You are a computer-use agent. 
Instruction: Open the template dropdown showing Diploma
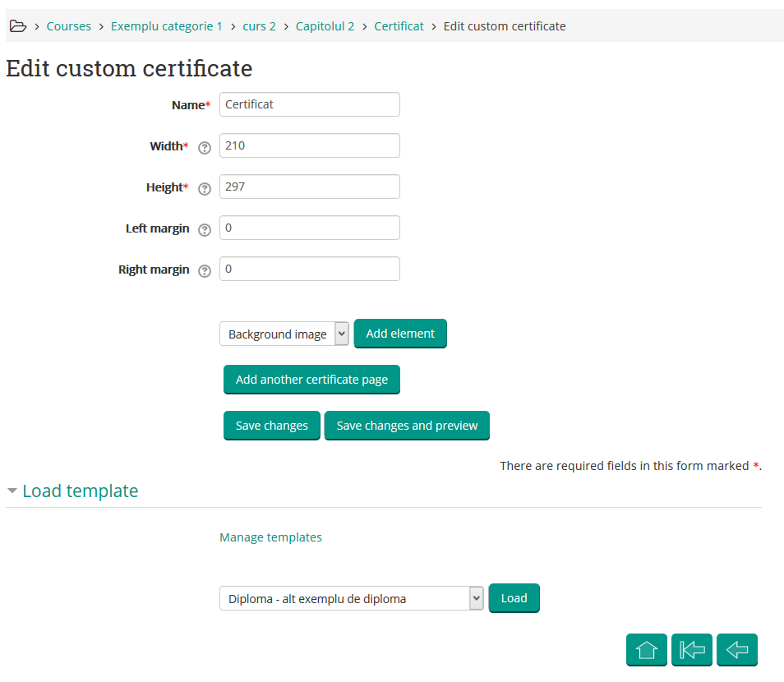point(351,598)
